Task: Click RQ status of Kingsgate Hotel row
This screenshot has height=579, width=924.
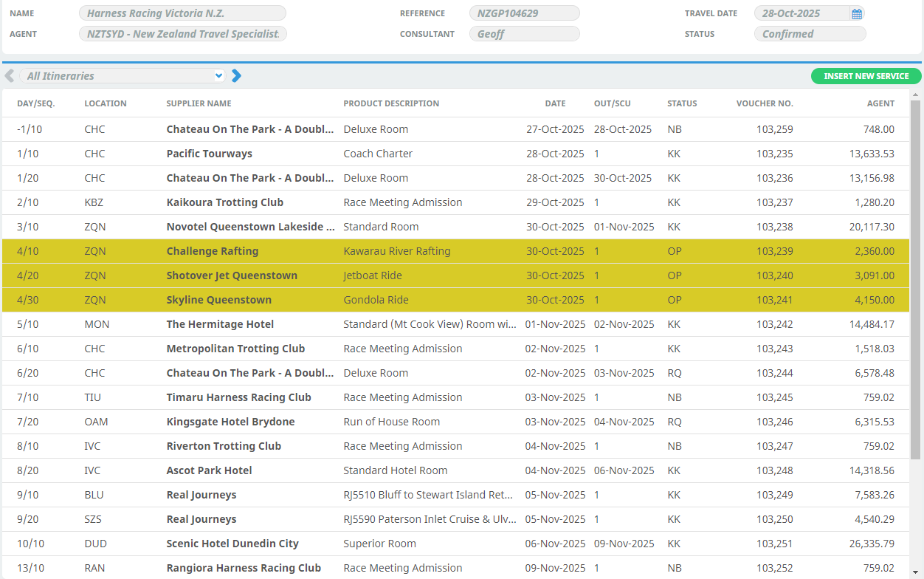Action: (x=675, y=422)
